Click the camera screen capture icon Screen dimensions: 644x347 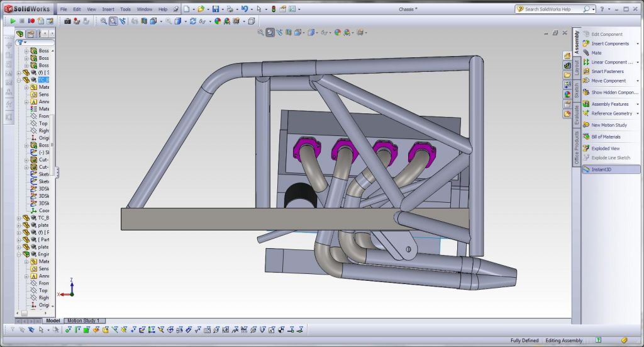coord(67,21)
